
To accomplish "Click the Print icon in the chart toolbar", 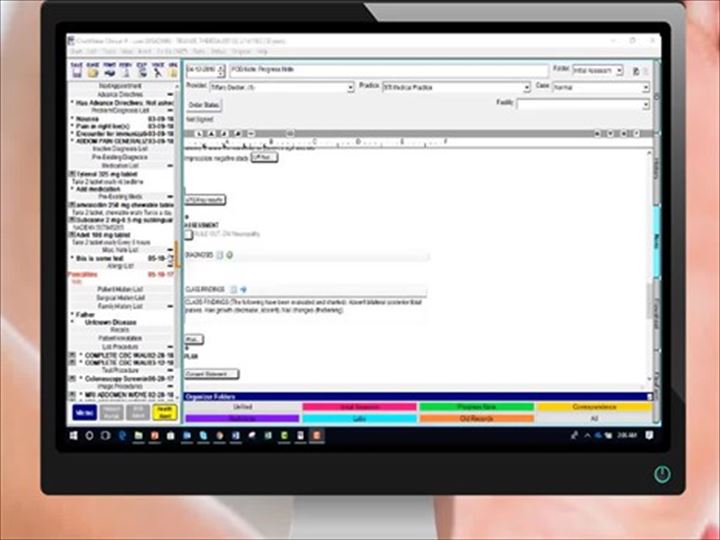I will (x=109, y=71).
